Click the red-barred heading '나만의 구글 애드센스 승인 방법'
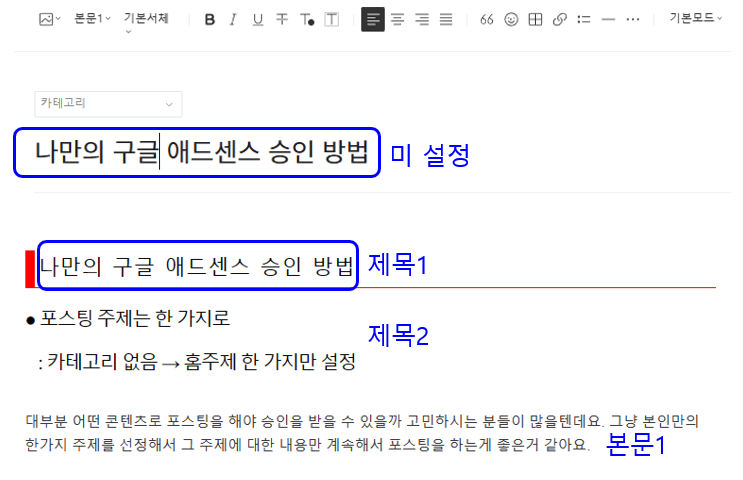 (197, 266)
